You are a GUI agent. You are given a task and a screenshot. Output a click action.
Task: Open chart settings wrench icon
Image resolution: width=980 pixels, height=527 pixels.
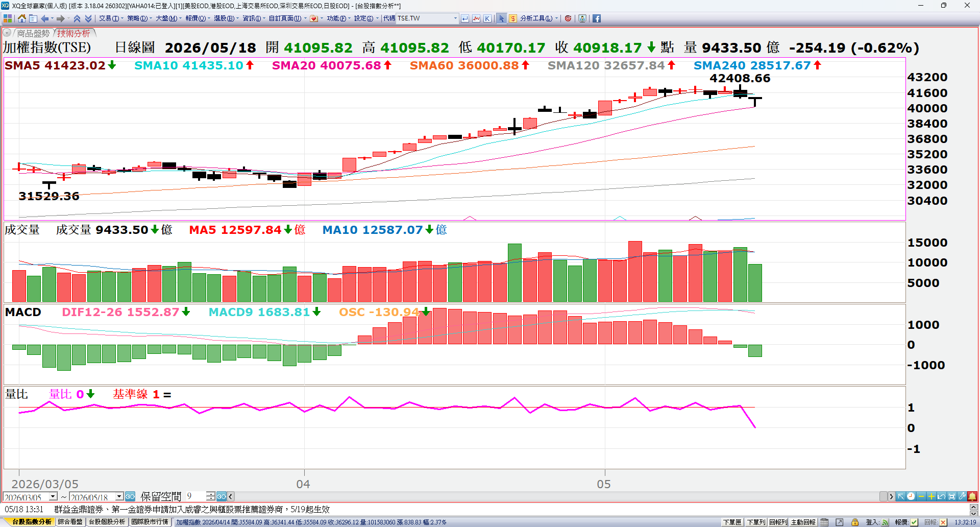[962, 496]
